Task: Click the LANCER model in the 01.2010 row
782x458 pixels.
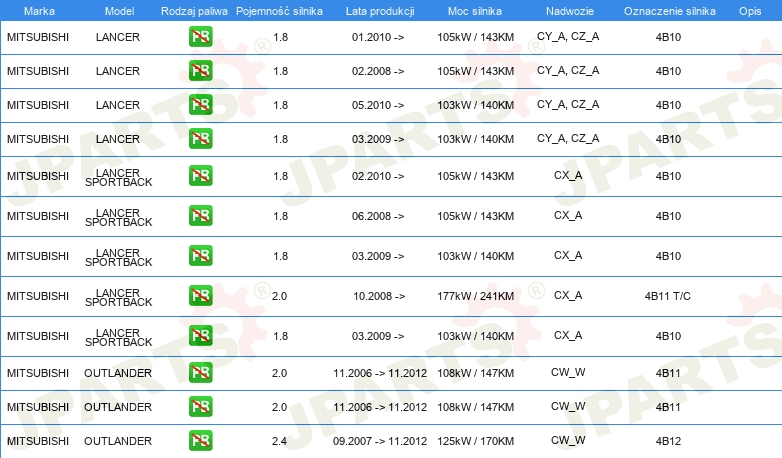Action: [118, 37]
